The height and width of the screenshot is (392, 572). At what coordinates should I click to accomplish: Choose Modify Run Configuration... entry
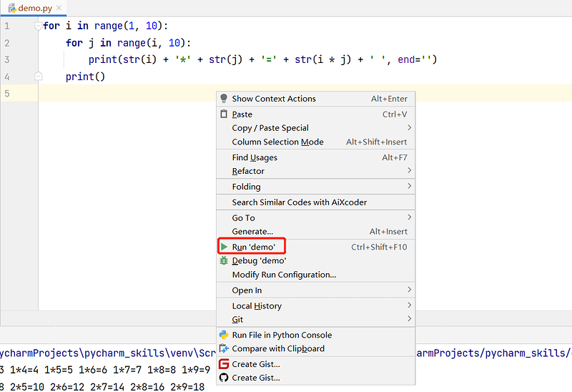pyautogui.click(x=284, y=275)
